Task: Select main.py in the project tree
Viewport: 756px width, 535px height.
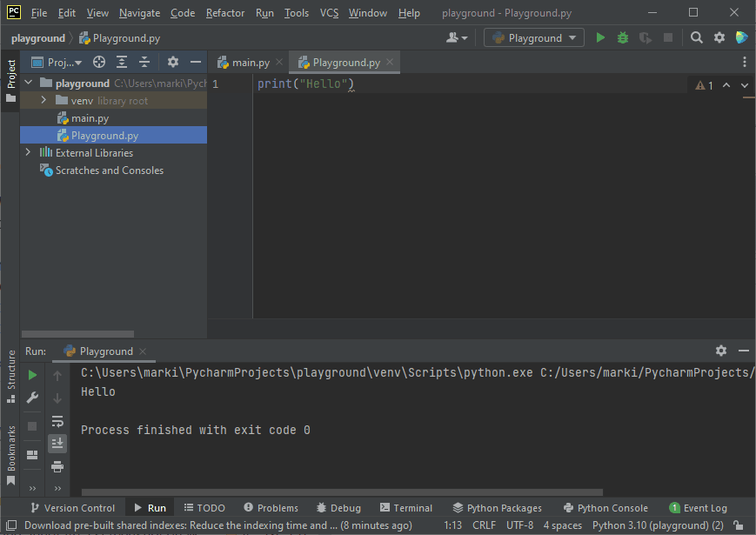Action: pos(90,118)
